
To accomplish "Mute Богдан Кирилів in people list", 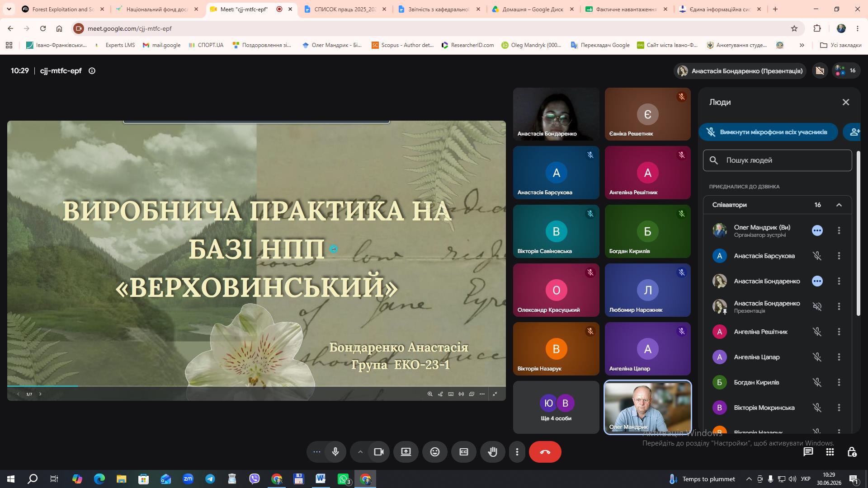I will [817, 382].
